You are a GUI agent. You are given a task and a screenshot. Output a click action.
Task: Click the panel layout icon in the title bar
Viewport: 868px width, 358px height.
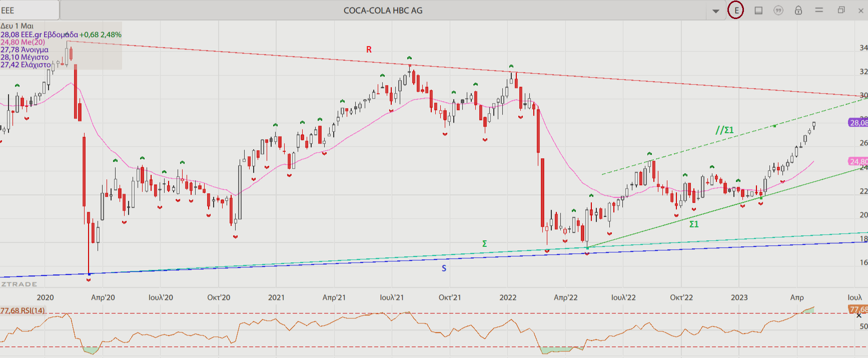click(758, 10)
